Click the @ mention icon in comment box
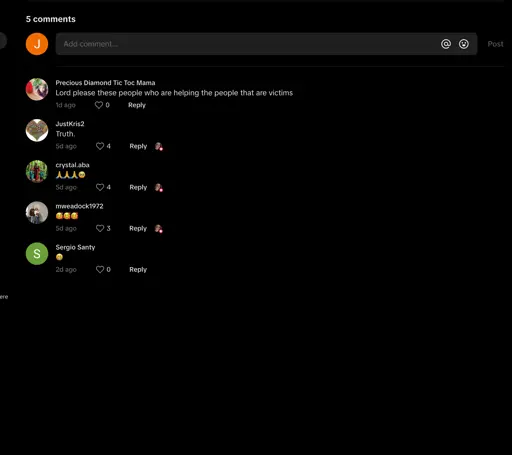 [446, 44]
